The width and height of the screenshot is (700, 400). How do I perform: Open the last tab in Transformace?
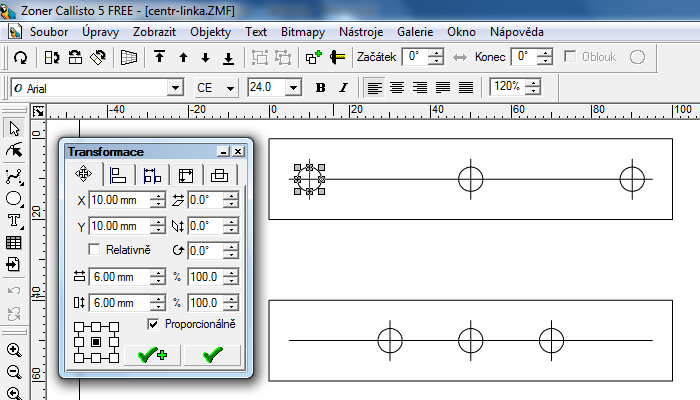(219, 175)
